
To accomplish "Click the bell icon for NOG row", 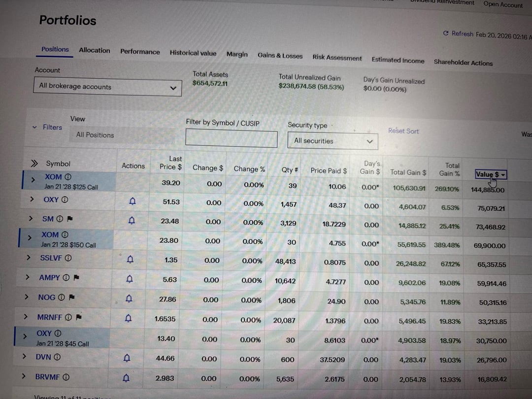I will pyautogui.click(x=129, y=299).
